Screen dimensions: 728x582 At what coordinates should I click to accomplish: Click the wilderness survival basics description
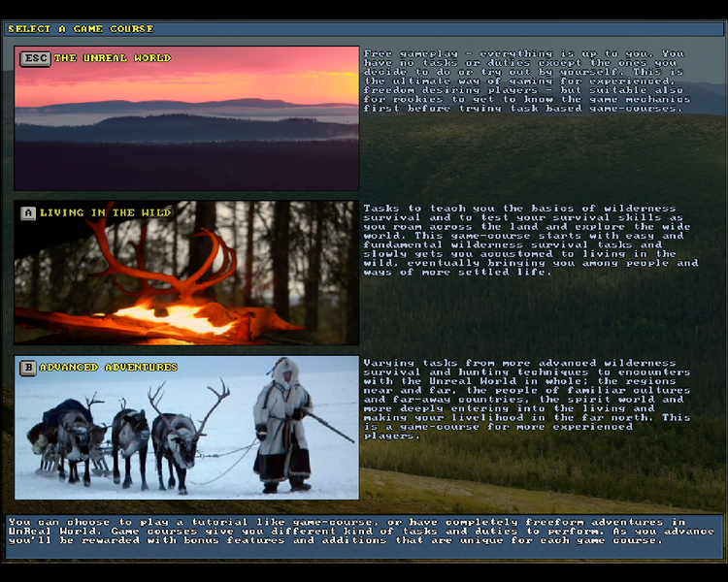529,240
